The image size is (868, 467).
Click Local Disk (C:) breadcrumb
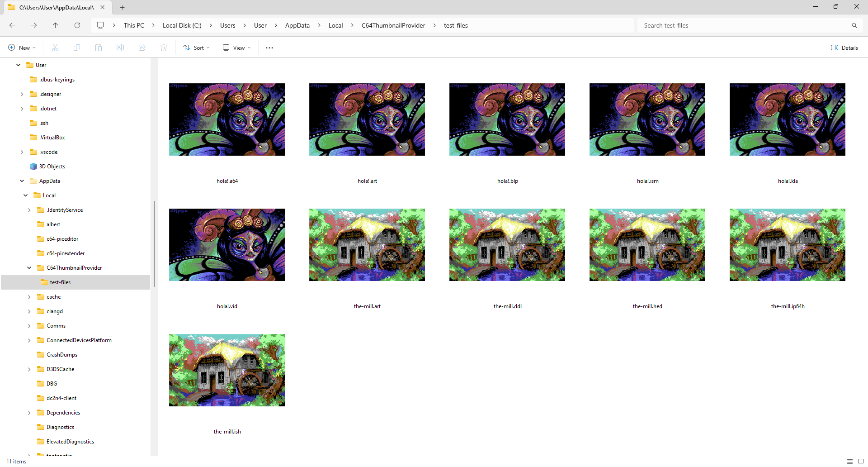pos(182,25)
